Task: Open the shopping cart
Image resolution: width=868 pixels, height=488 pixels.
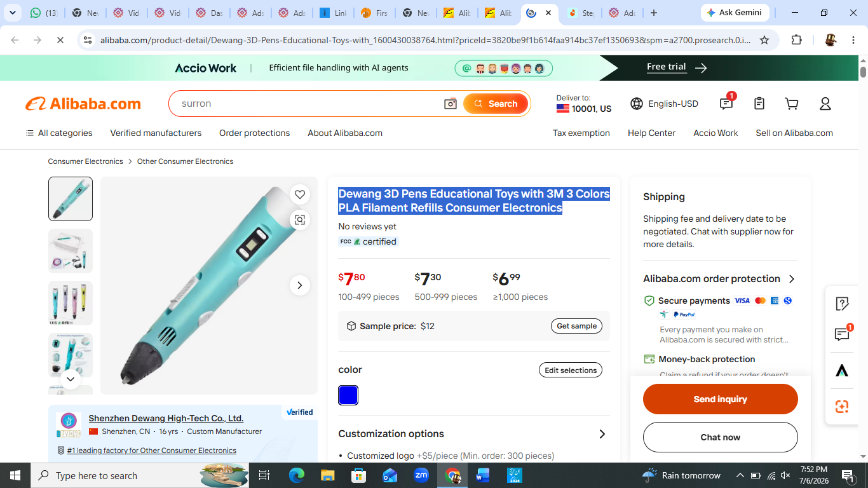Action: click(792, 104)
